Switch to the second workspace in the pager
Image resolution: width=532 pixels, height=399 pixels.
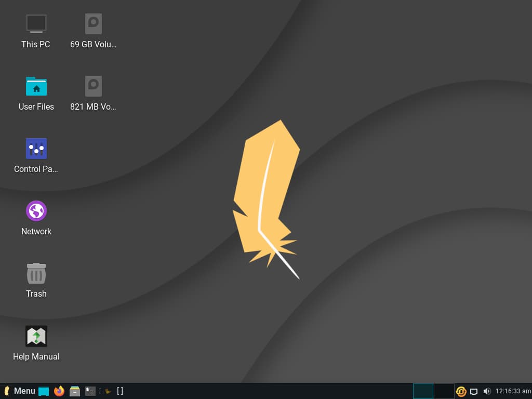coord(444,391)
